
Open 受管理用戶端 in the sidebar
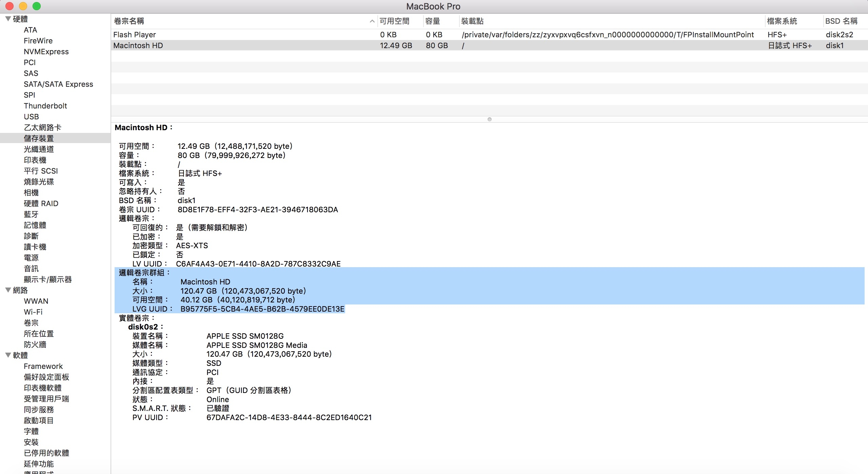(46, 399)
